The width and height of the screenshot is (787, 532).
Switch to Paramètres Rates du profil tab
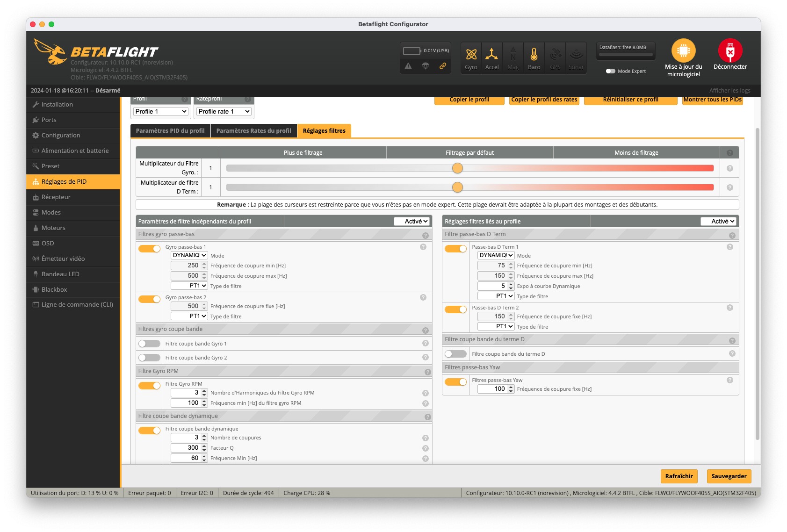tap(253, 131)
